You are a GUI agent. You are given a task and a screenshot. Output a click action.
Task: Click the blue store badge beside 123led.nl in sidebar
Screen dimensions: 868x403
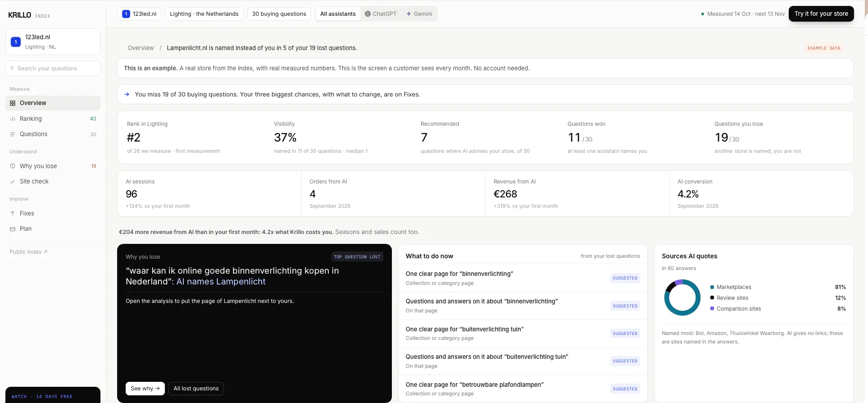coord(16,42)
